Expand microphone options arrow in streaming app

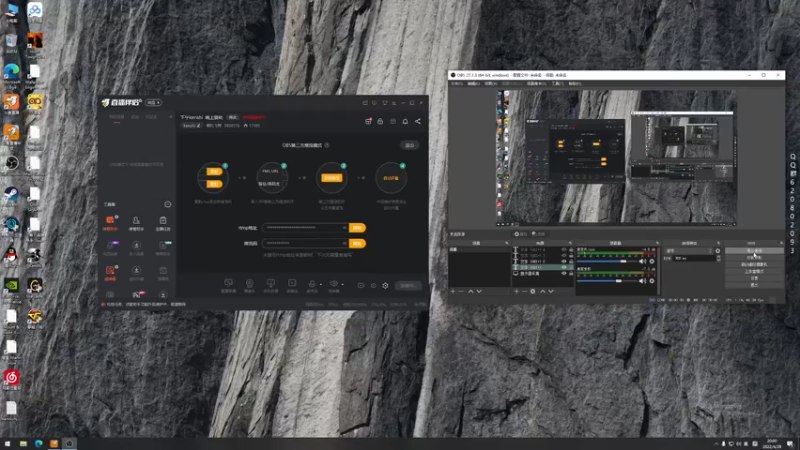(x=321, y=284)
